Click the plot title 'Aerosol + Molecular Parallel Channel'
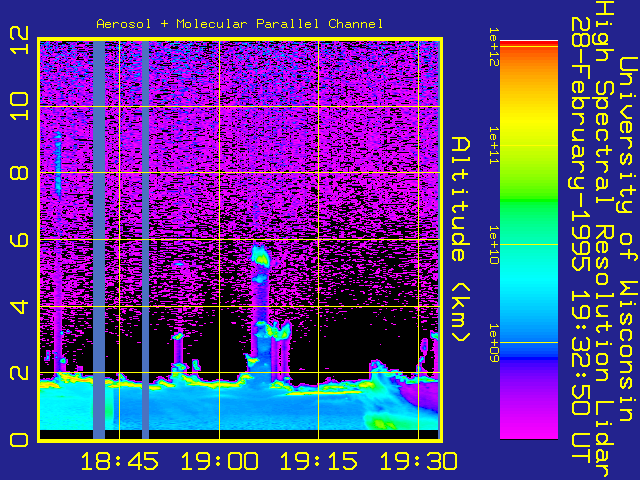Viewport: 640px width, 480px height. pos(240,24)
